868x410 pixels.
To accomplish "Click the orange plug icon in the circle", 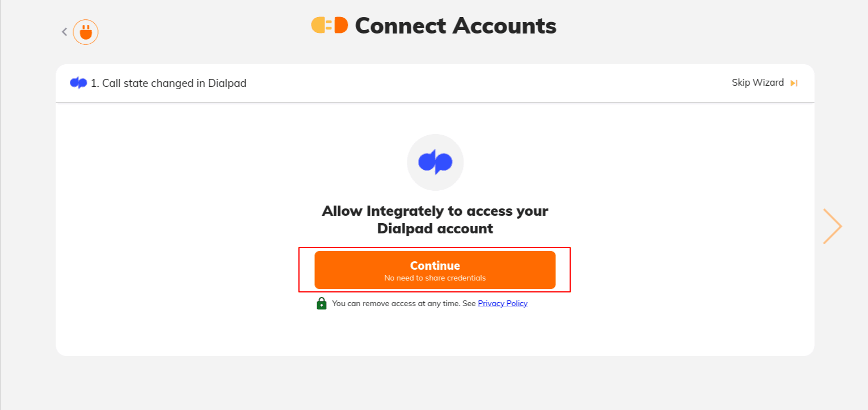I will 86,32.
